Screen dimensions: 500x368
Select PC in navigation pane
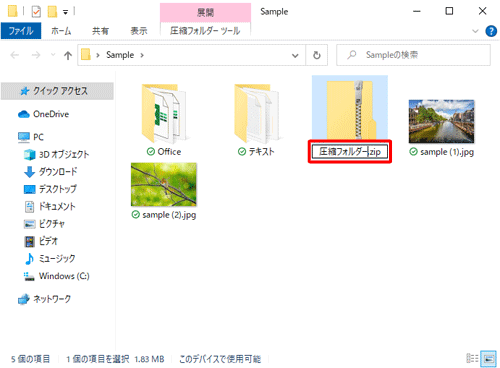[38, 137]
